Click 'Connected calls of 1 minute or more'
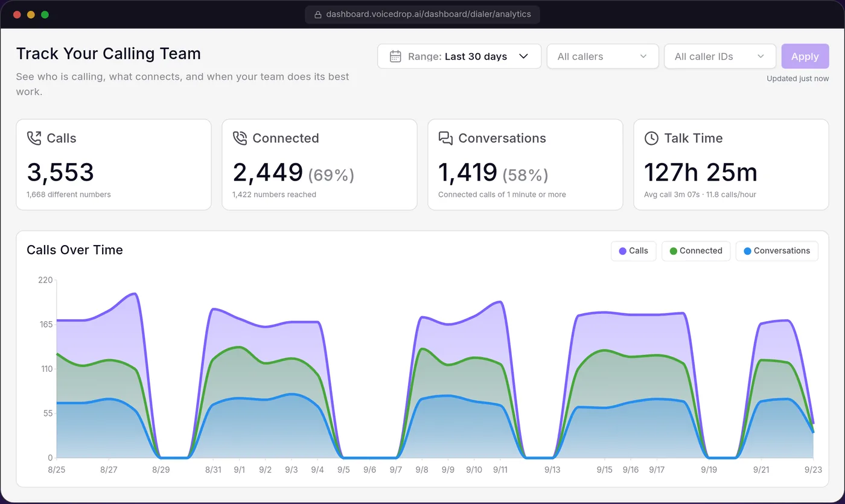The image size is (845, 504). coord(502,194)
